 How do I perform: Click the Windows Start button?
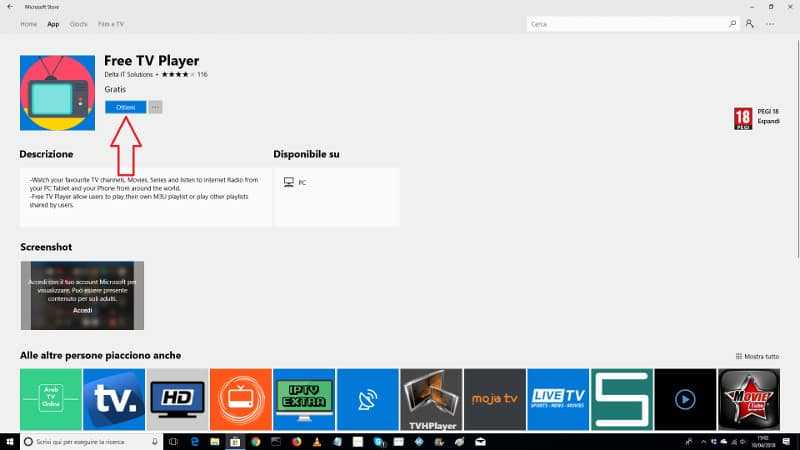(x=10, y=442)
